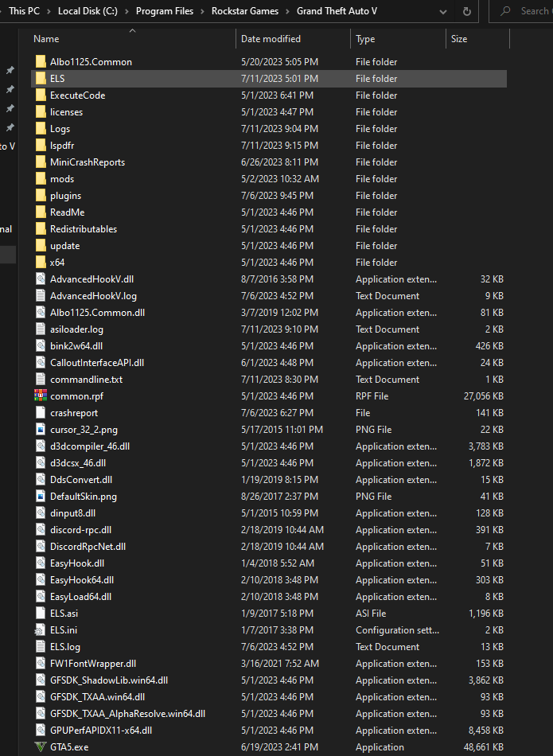The width and height of the screenshot is (553, 756).
Task: Select EasyLoad64.dll file name
Action: pos(80,597)
